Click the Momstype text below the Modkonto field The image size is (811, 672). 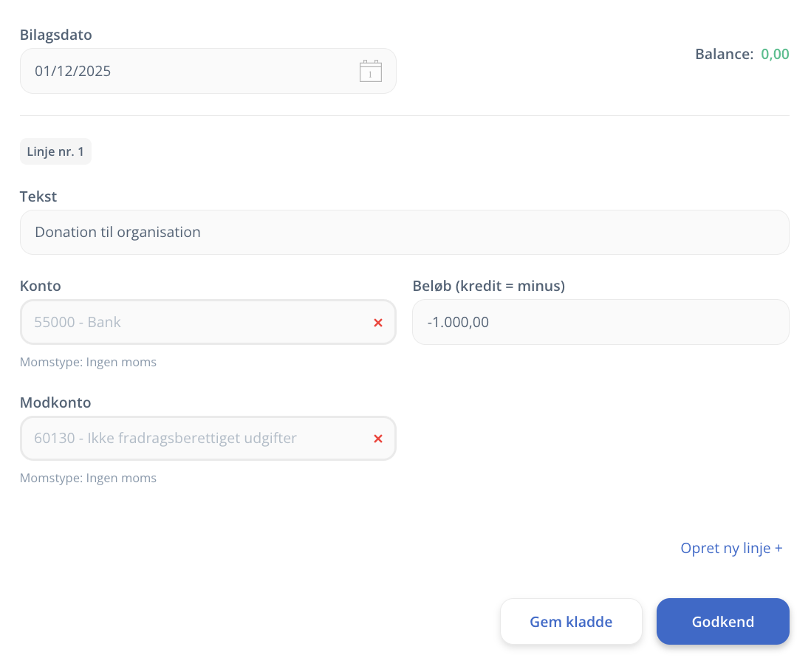click(x=88, y=478)
